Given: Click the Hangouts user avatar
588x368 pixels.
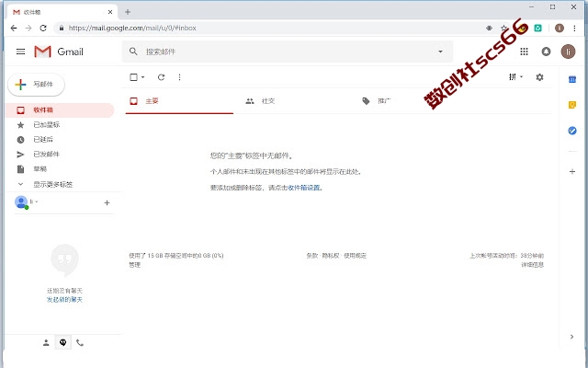Looking at the screenshot, I should pos(21,202).
